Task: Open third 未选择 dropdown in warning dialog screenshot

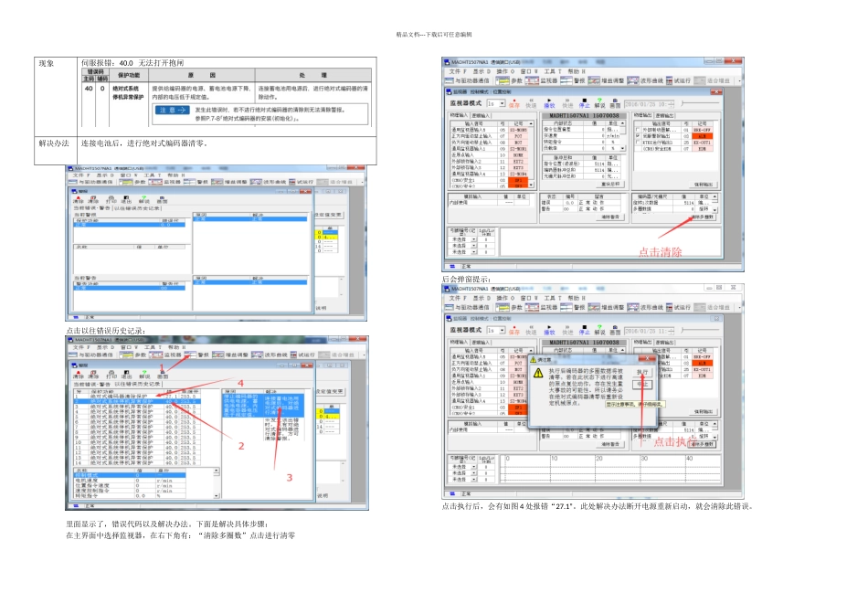Action: click(474, 479)
